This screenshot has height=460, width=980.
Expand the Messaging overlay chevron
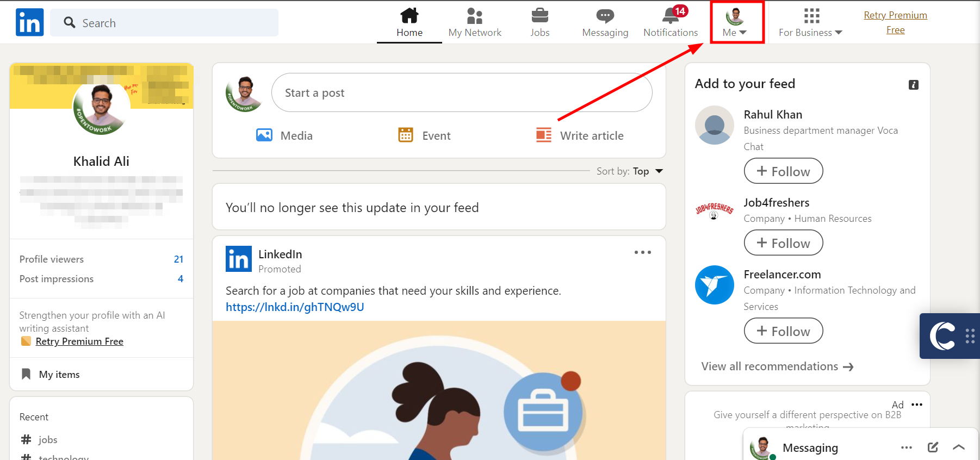pyautogui.click(x=958, y=447)
